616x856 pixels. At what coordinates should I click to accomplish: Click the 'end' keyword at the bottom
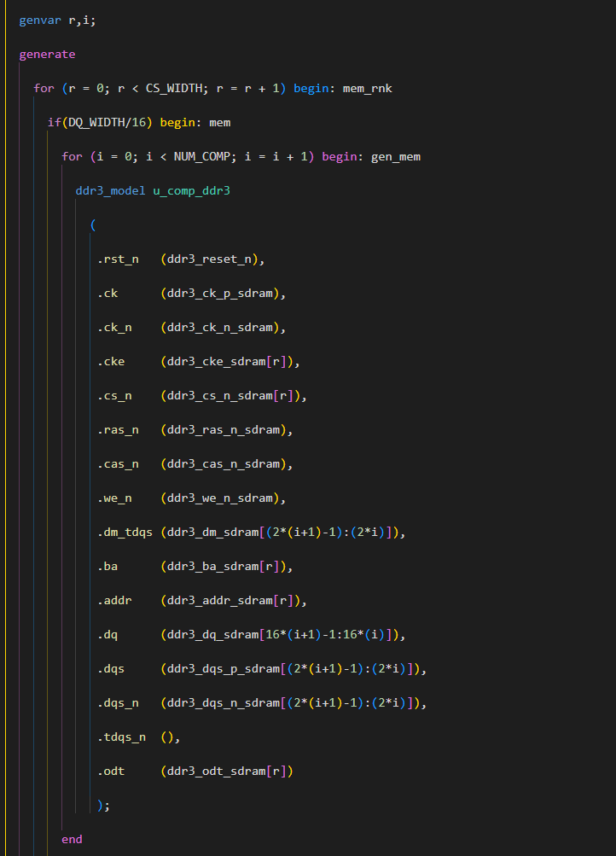click(x=72, y=839)
